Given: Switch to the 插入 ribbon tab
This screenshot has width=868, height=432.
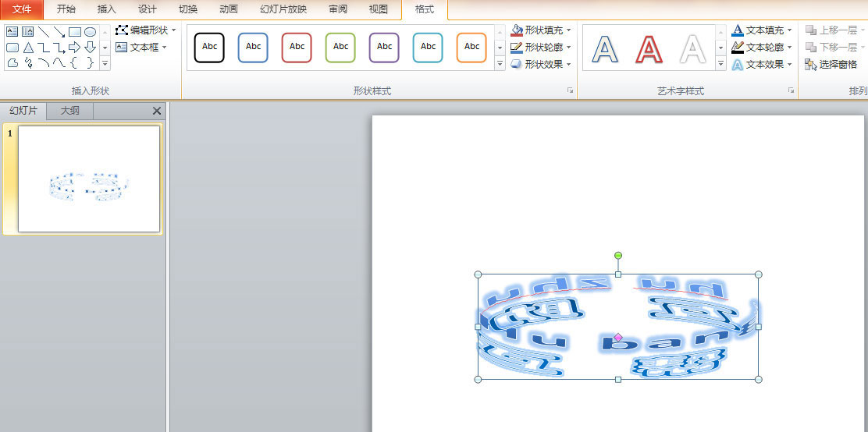Looking at the screenshot, I should click(x=106, y=9).
